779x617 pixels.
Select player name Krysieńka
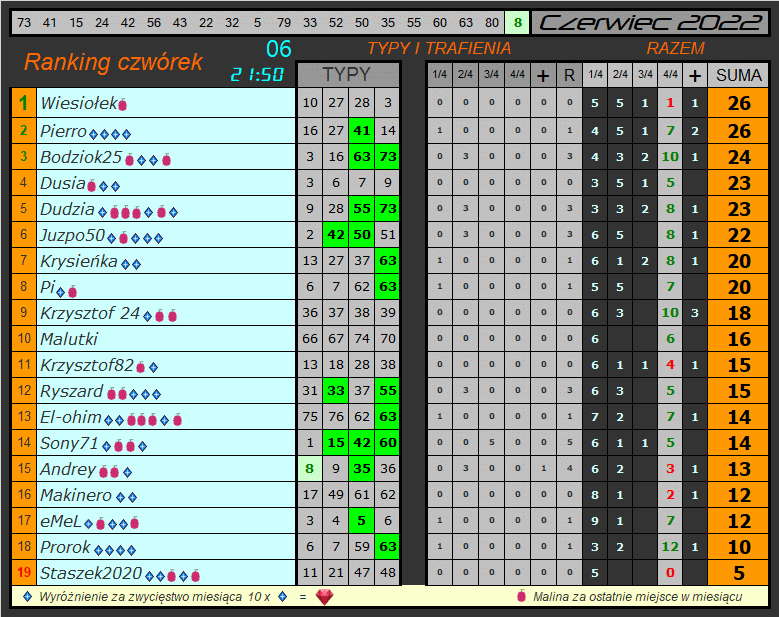click(x=79, y=261)
